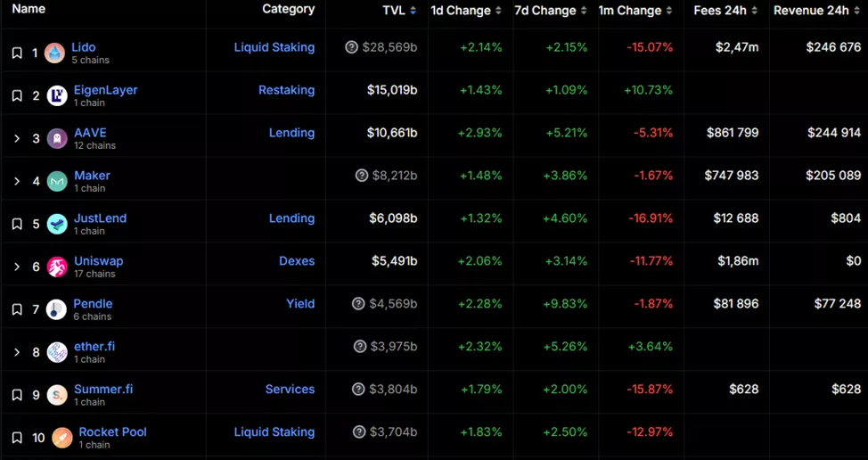Bookmark the Summer.fi row

(x=17, y=395)
